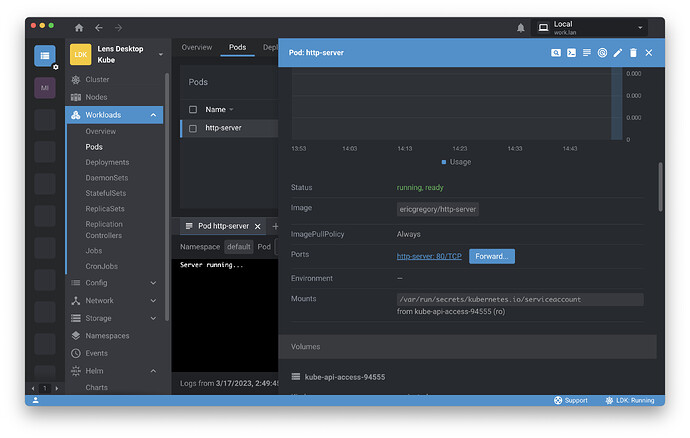Open pod shell terminal icon
690x438 pixels.
tap(571, 52)
